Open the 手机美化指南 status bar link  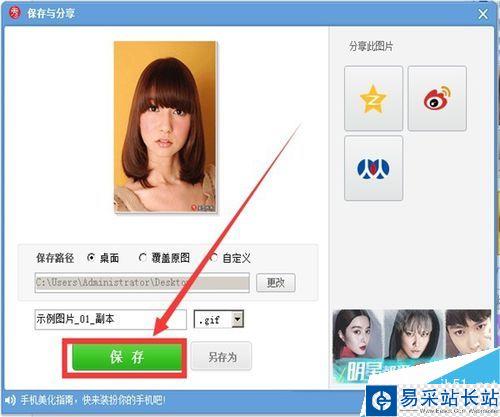click(x=93, y=400)
